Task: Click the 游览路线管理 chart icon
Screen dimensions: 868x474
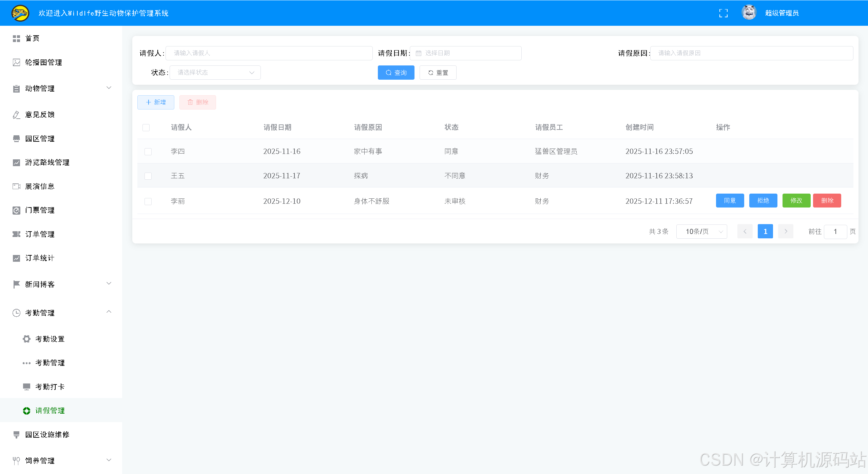Action: [16, 163]
